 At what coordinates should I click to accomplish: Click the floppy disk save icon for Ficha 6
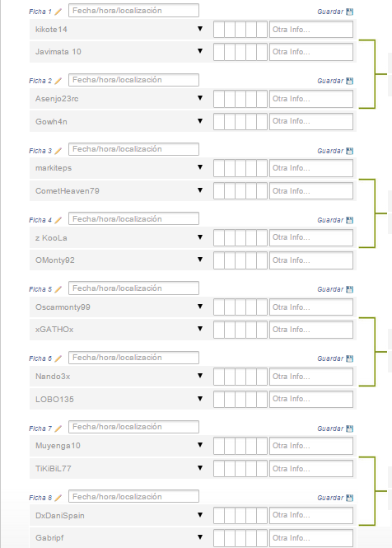click(349, 358)
